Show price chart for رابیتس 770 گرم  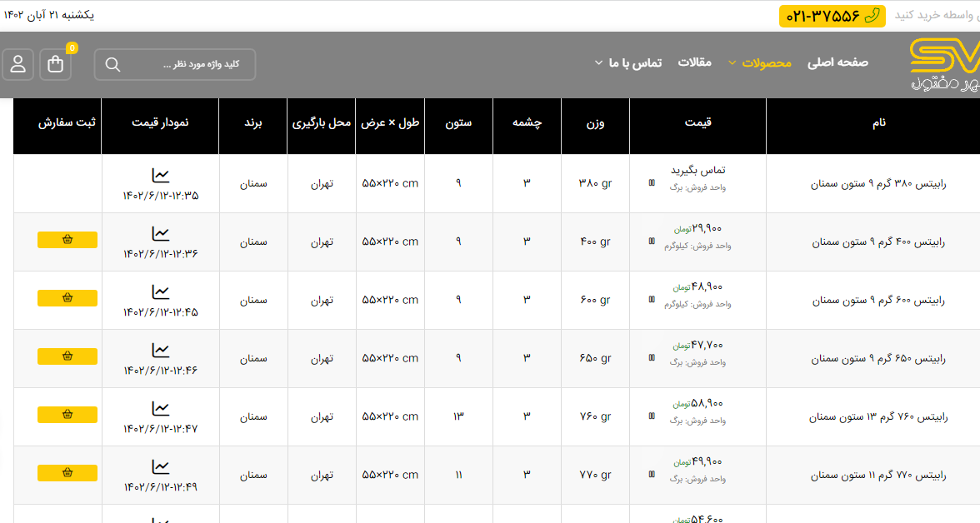coord(161,467)
